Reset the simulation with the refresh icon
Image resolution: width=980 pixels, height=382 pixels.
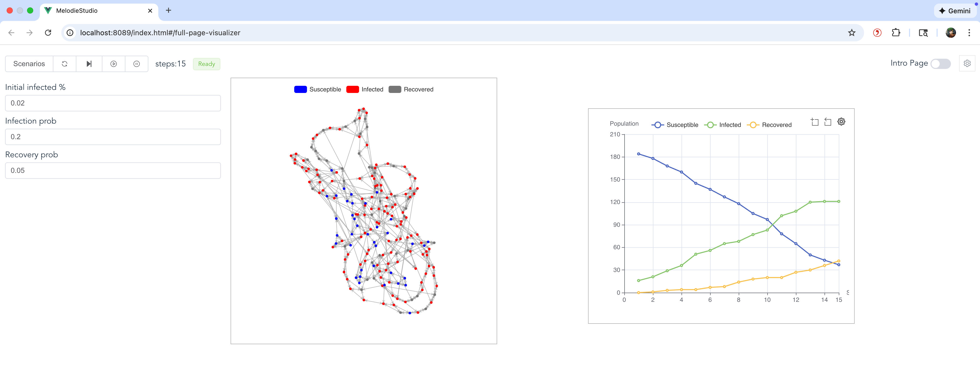65,64
